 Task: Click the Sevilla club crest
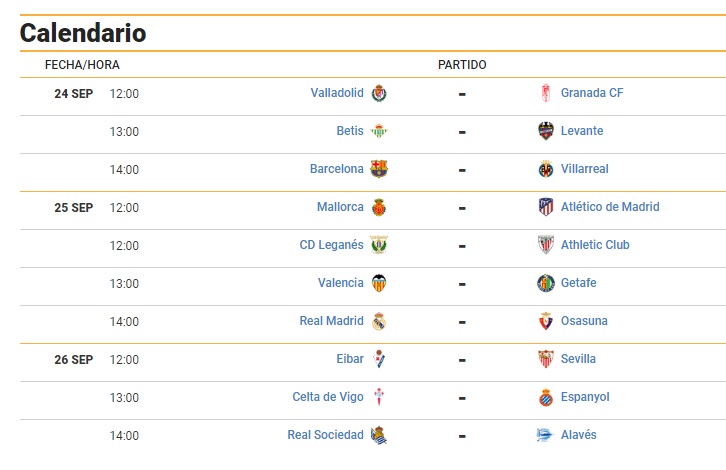[546, 359]
